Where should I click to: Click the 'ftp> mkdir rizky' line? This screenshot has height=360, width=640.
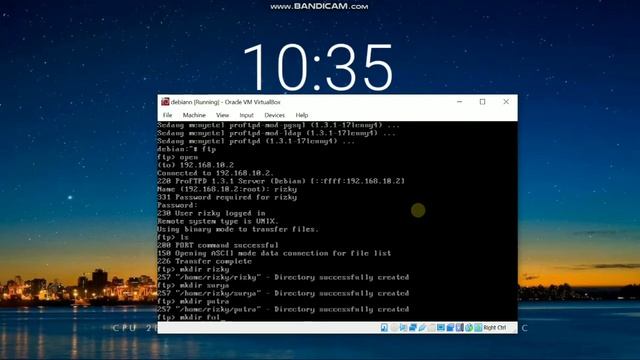[x=193, y=269]
